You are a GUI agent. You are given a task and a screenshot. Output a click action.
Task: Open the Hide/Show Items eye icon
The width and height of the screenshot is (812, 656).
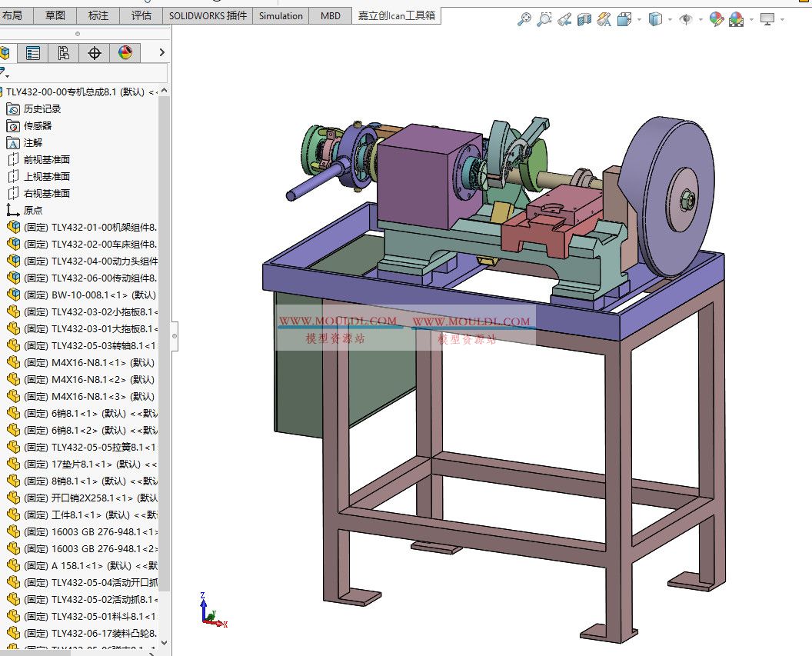(x=687, y=18)
